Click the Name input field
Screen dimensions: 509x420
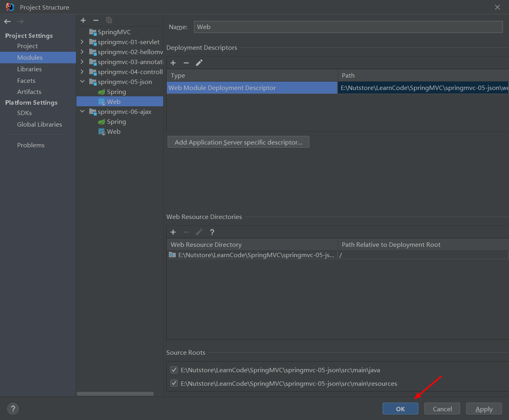(348, 27)
